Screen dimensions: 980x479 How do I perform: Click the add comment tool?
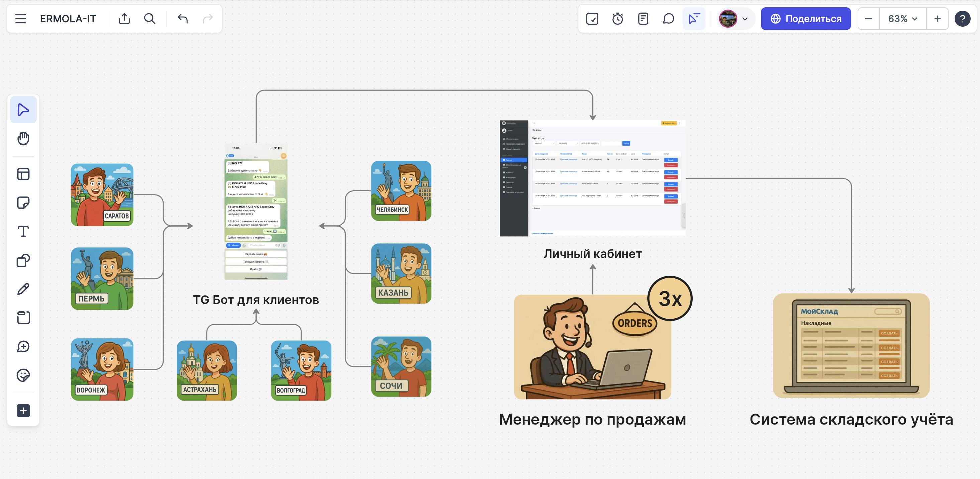pyautogui.click(x=23, y=346)
